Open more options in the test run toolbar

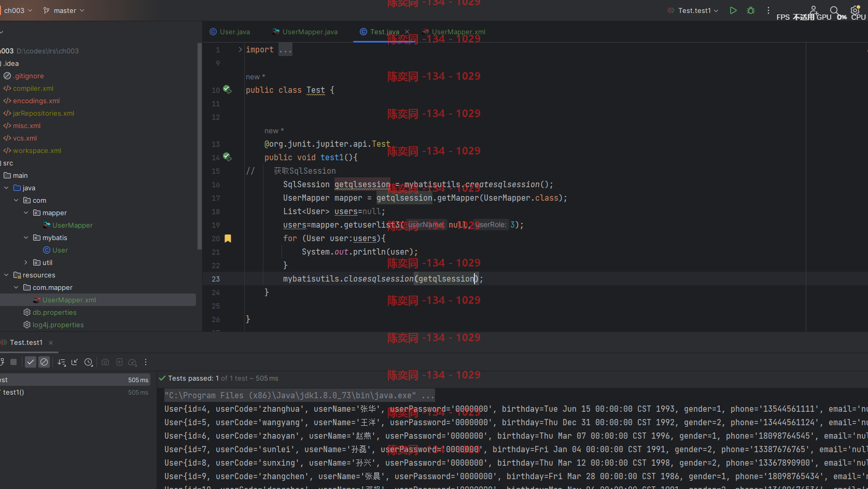click(146, 362)
